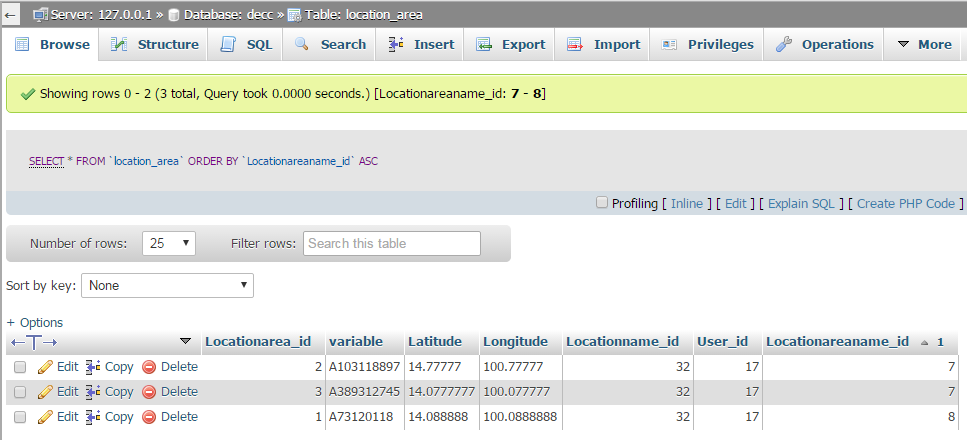This screenshot has height=440, width=967.
Task: Click Table: location_area breadcrumb link
Action: [x=363, y=15]
